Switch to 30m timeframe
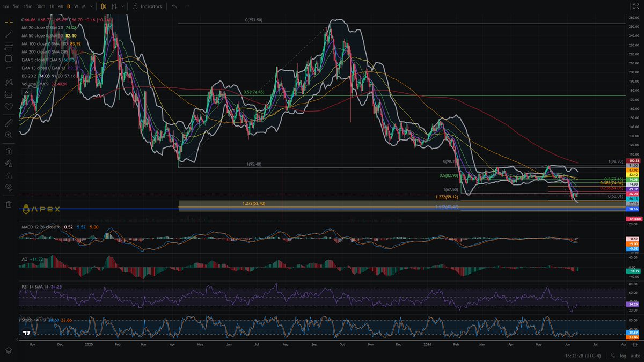The image size is (644, 362). tap(41, 6)
